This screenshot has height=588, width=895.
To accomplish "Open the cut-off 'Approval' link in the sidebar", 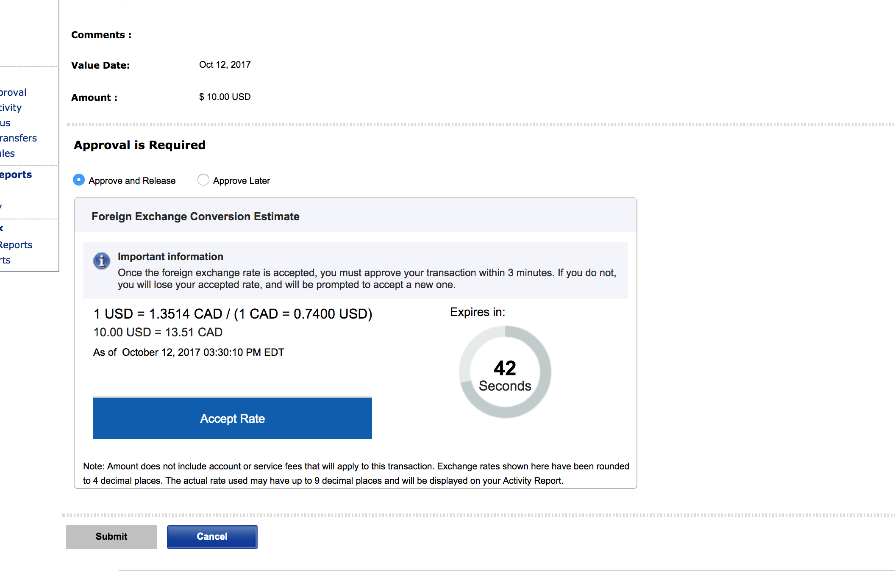I will 13,92.
